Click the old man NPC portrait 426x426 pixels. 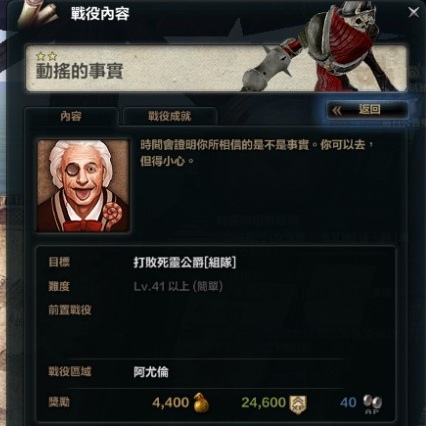[83, 186]
